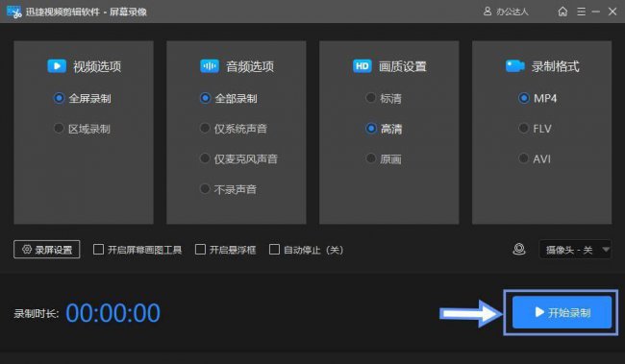The width and height of the screenshot is (625, 364).
Task: Click the 录制时长 label
Action: [36, 314]
